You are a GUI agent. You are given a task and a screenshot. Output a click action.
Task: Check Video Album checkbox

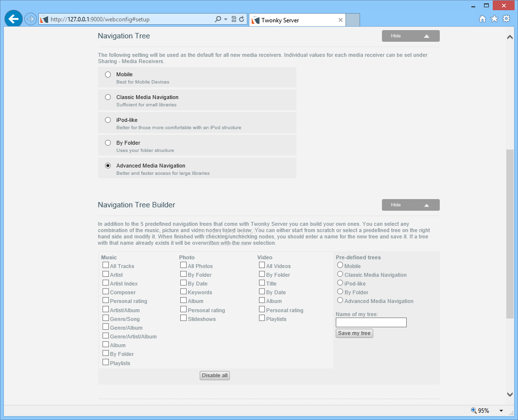(x=262, y=300)
